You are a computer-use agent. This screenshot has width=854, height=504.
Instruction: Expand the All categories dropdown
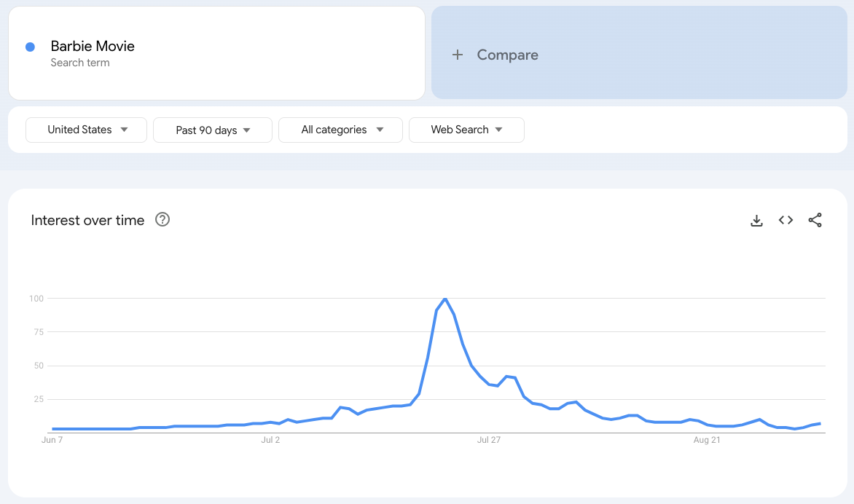pyautogui.click(x=340, y=130)
